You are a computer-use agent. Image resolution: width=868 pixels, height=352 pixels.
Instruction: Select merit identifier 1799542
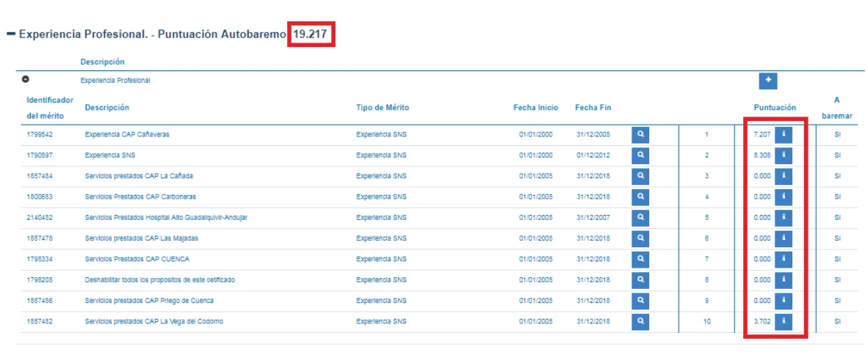pos(40,135)
